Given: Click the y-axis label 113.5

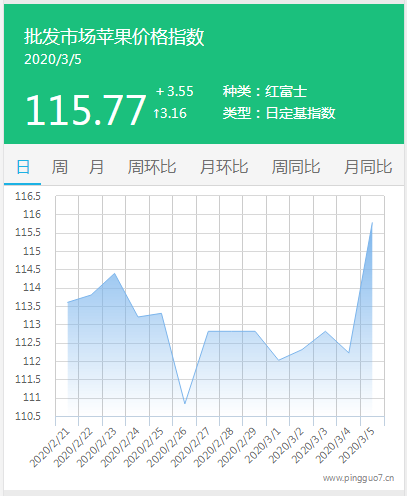Looking at the screenshot, I should click(28, 306).
